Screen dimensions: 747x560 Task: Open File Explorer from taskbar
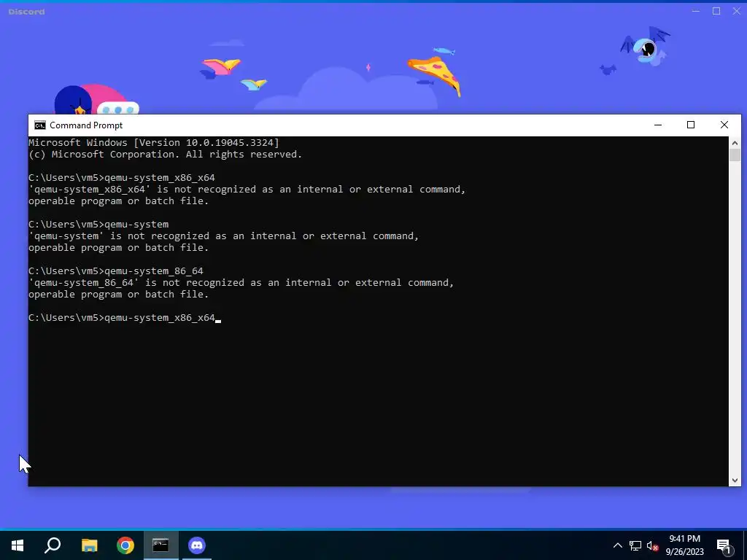89,545
